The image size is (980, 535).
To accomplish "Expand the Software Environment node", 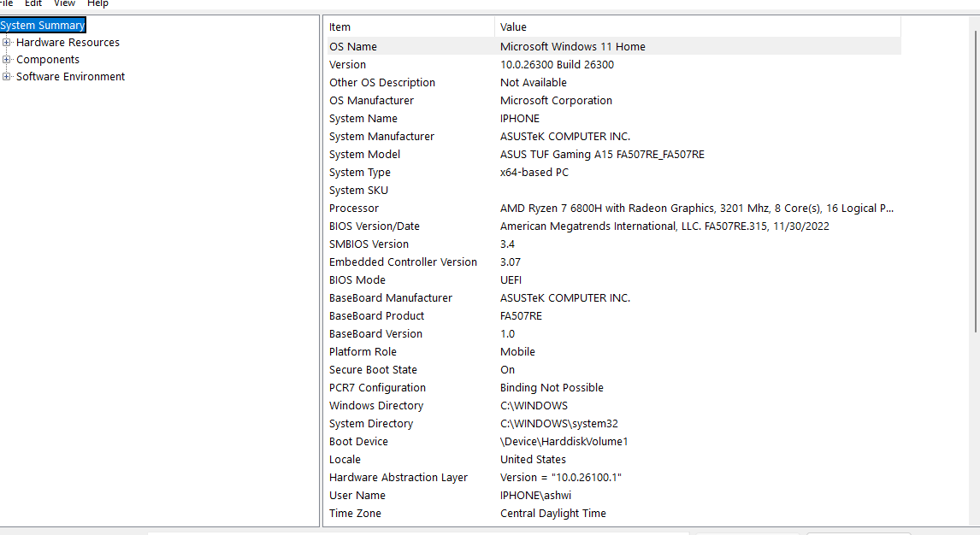I will pos(7,77).
